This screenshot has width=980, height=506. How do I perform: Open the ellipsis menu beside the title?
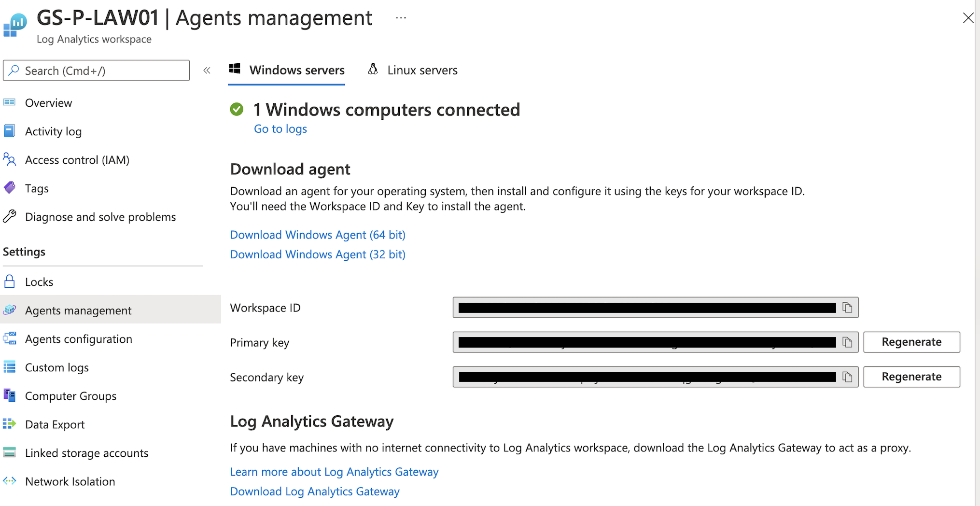point(400,17)
